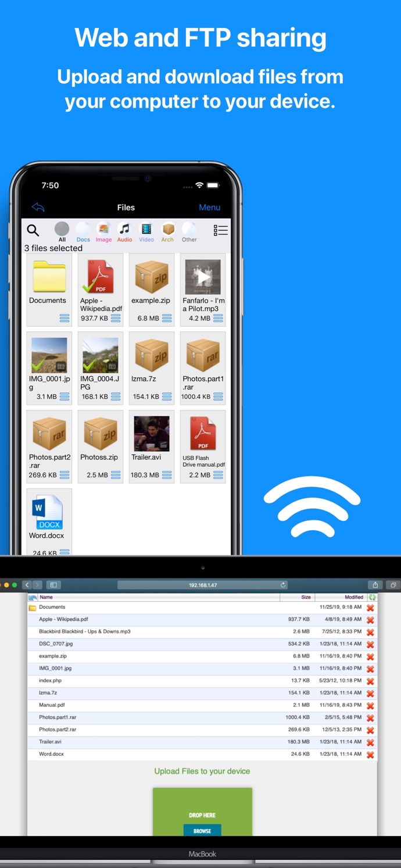Expand the Documents folder options menu

pyautogui.click(x=65, y=319)
